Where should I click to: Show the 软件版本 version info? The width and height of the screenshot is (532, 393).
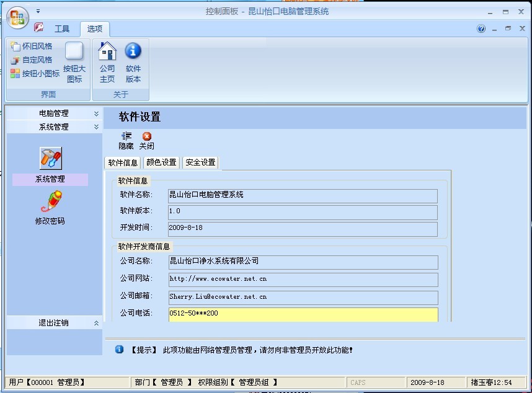tap(133, 63)
